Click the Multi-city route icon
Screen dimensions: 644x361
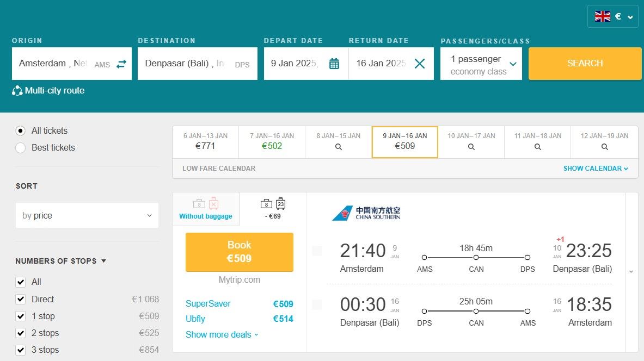click(x=17, y=91)
